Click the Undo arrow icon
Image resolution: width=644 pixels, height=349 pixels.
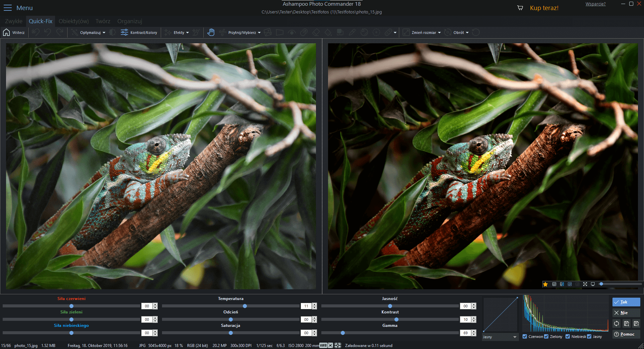coord(36,32)
